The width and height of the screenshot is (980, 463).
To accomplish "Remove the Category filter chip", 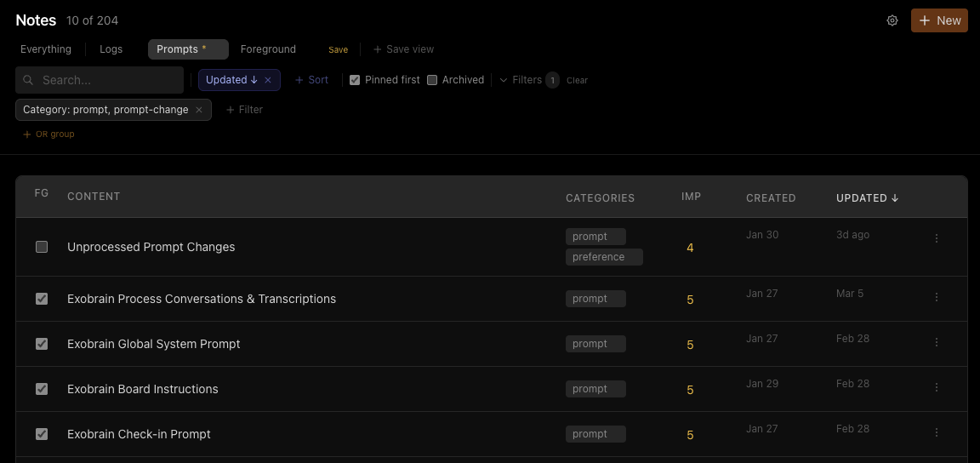I will pyautogui.click(x=199, y=110).
